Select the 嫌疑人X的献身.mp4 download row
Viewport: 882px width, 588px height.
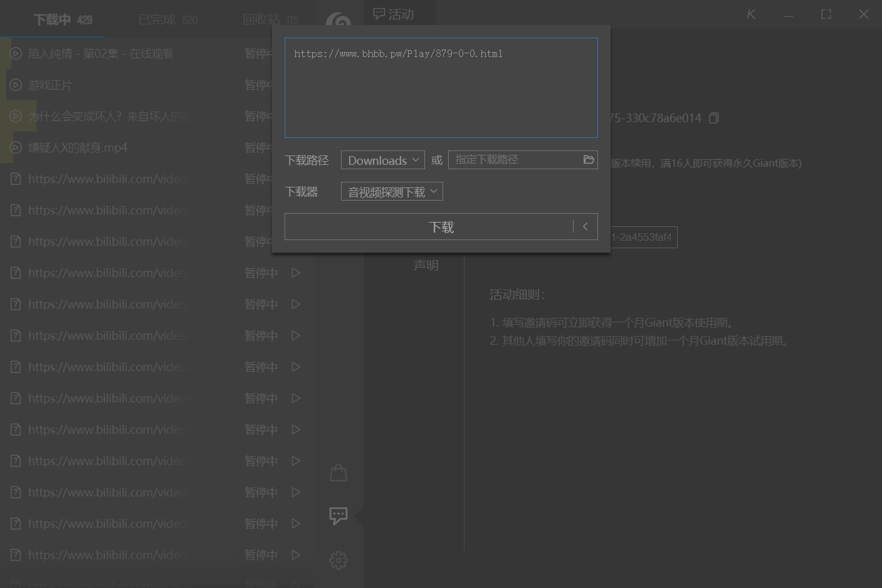pyautogui.click(x=157, y=147)
